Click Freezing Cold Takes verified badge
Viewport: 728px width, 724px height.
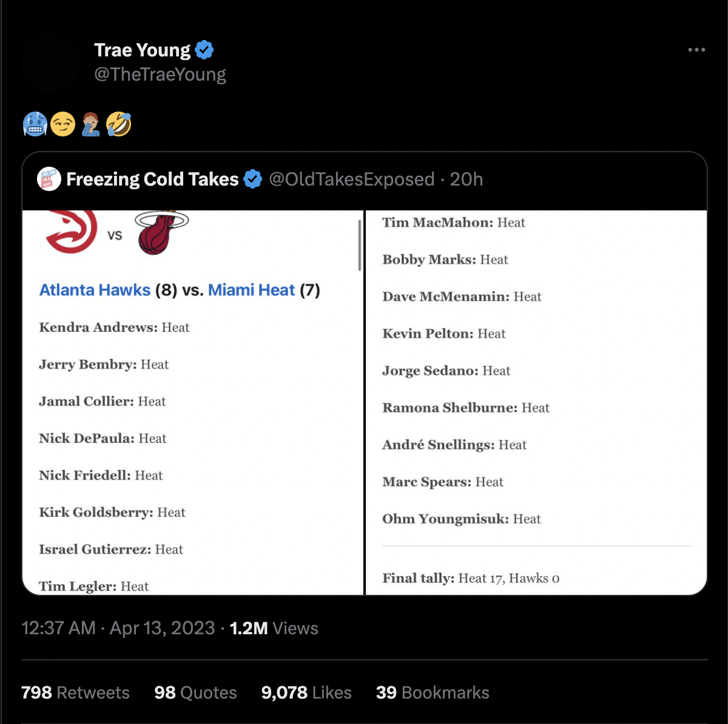[x=252, y=179]
